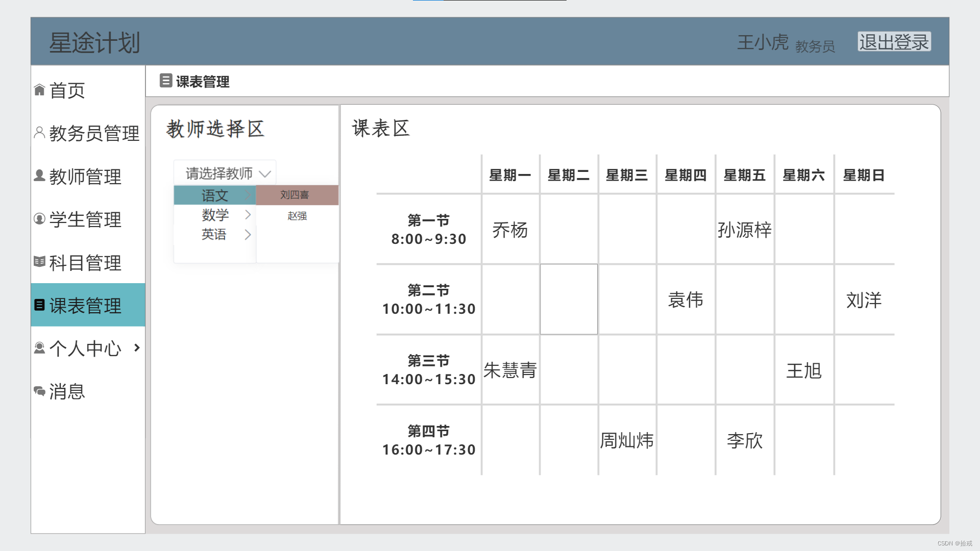The width and height of the screenshot is (980, 551).
Task: Expand the 数学 subject chevron
Action: [x=248, y=215]
